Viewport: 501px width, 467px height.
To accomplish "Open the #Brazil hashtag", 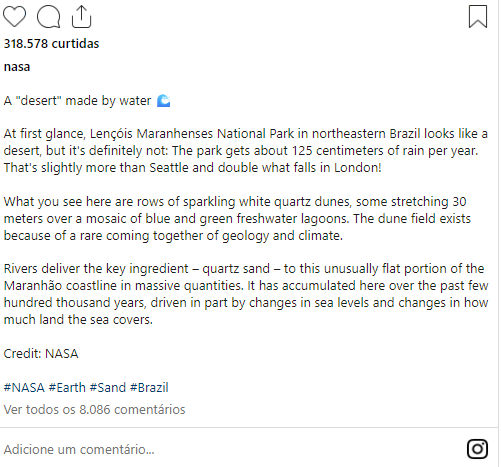I will (149, 388).
